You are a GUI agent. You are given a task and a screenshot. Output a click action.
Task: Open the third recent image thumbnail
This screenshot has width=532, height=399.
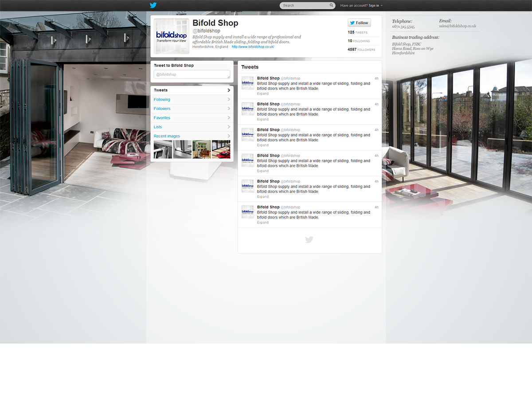point(202,149)
